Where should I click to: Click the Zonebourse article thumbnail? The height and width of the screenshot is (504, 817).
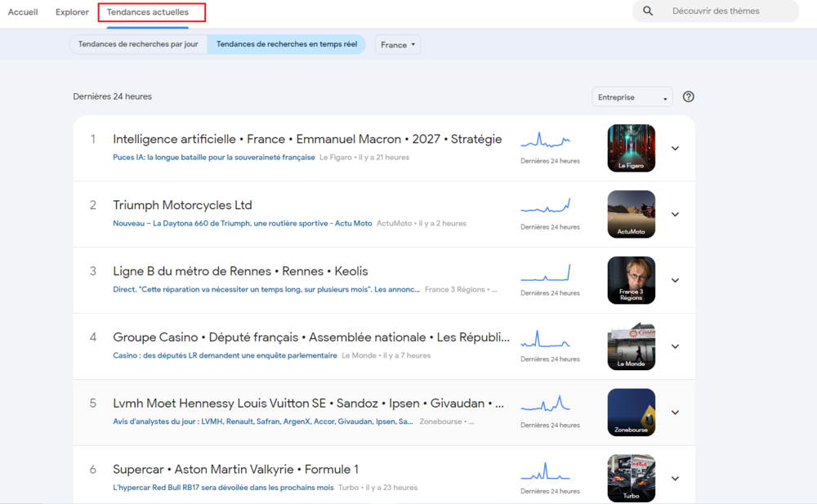pyautogui.click(x=631, y=412)
